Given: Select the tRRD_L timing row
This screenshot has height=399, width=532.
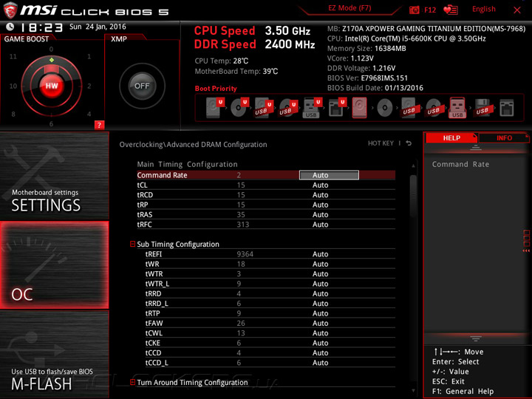Looking at the screenshot, I should (270, 304).
